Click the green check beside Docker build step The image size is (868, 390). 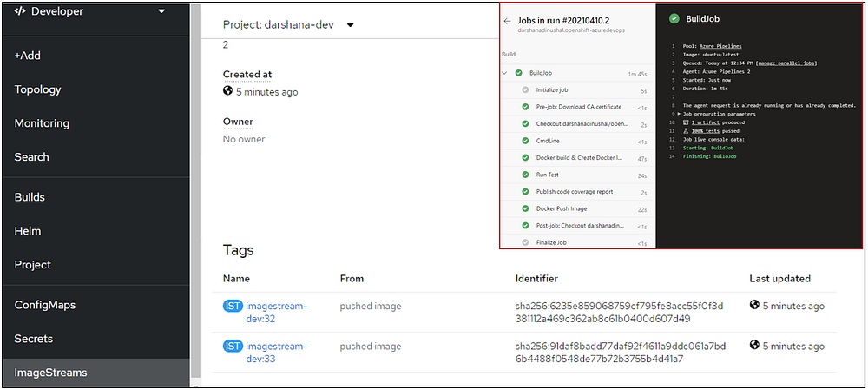(525, 158)
